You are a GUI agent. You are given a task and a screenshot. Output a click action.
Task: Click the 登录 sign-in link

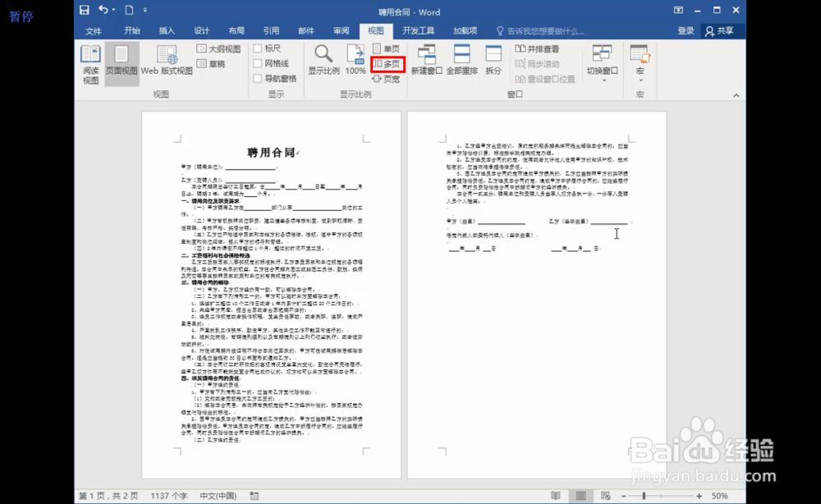(684, 30)
